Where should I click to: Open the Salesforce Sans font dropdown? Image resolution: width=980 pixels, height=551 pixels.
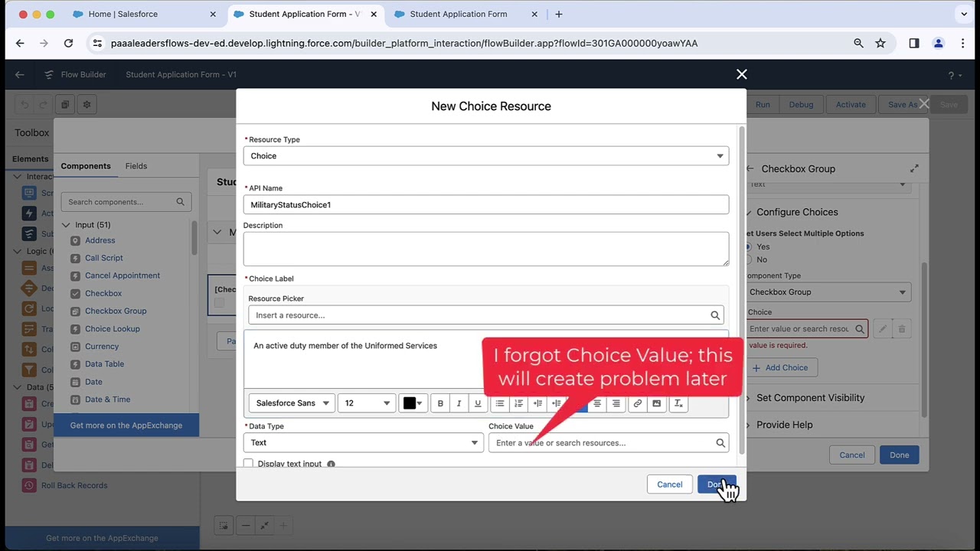(292, 403)
